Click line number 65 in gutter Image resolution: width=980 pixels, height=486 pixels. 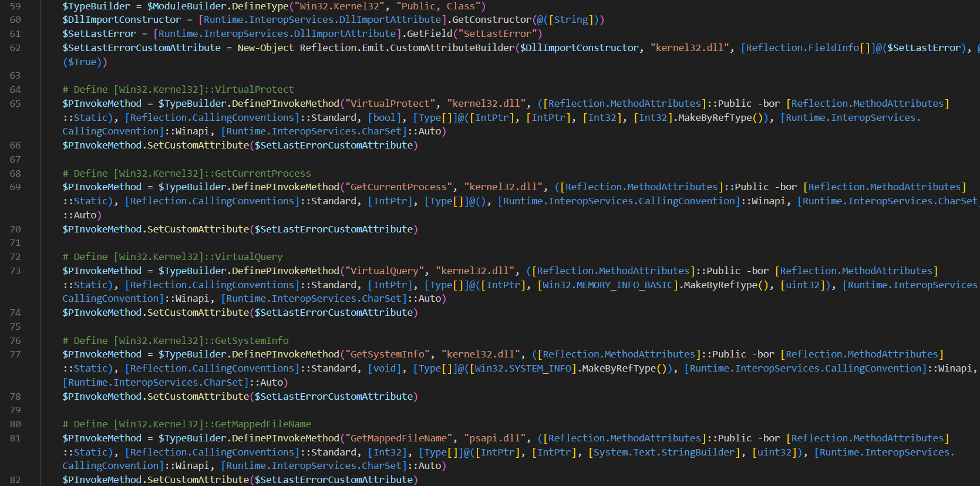tap(15, 103)
